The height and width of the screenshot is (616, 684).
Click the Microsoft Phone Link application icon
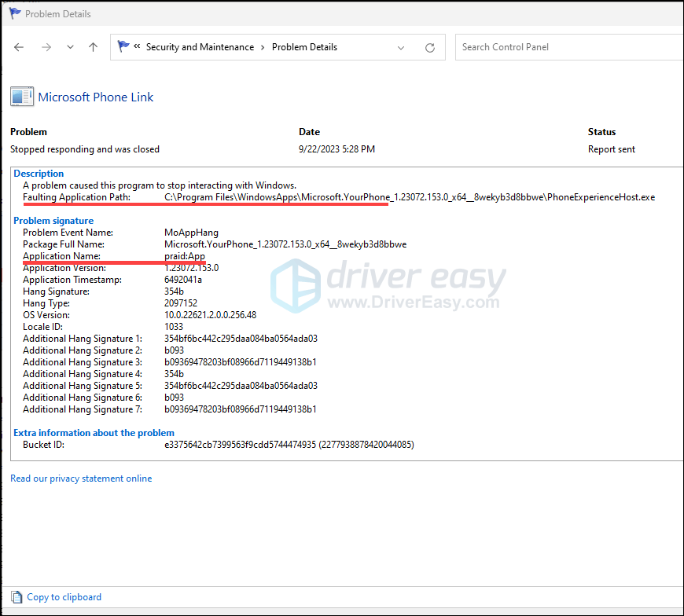[x=22, y=96]
